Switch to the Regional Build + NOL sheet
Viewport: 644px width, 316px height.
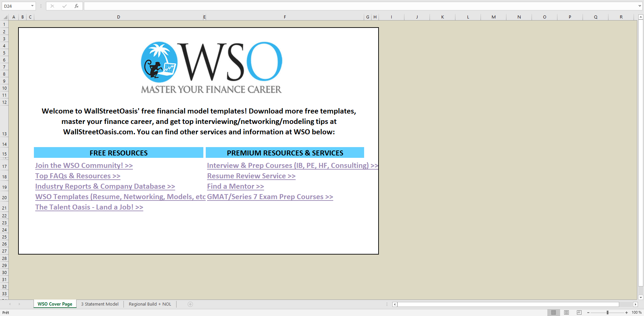point(150,304)
